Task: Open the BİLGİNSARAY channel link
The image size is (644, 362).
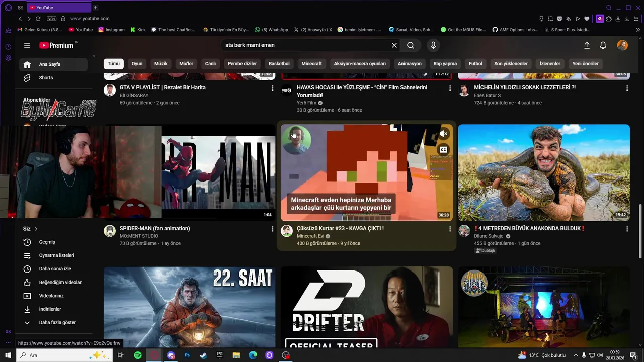Action: coord(134,95)
